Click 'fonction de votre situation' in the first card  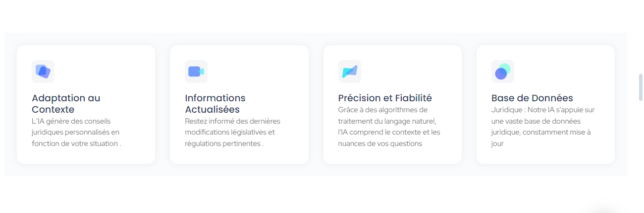coord(75,144)
